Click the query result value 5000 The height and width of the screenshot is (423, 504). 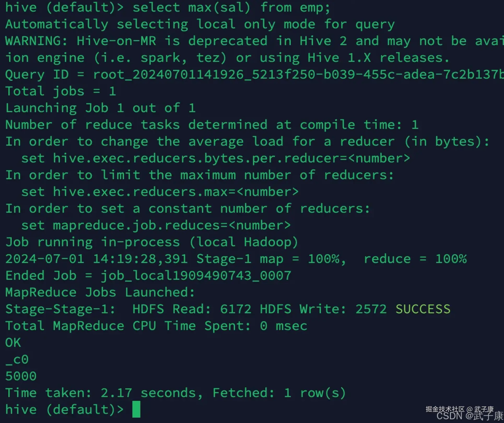click(x=21, y=376)
